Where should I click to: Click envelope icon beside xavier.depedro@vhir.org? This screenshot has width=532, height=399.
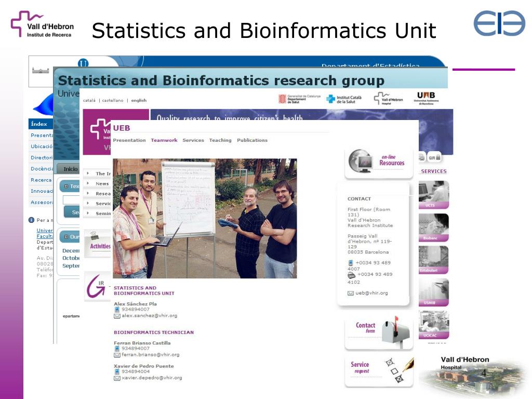coord(117,378)
